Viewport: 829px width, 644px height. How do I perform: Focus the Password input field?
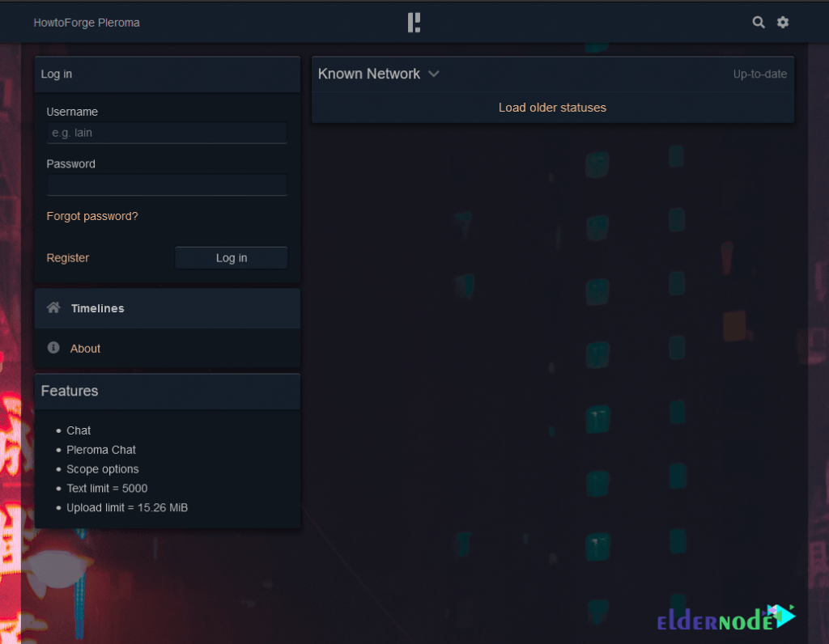click(x=167, y=185)
